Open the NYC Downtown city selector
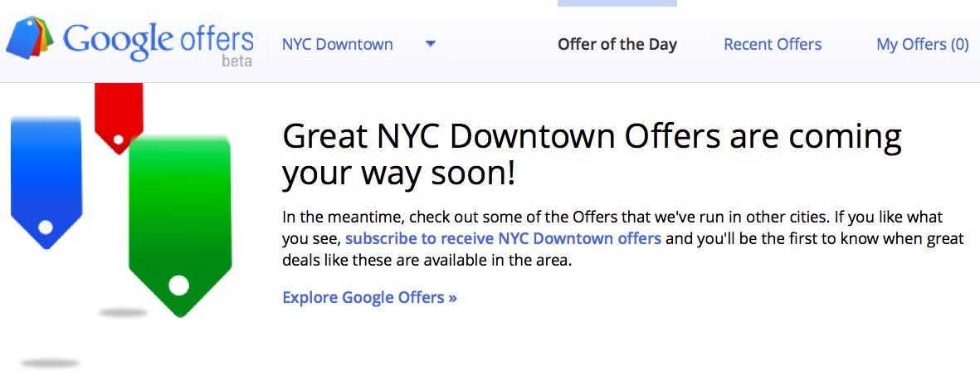 pyautogui.click(x=338, y=44)
